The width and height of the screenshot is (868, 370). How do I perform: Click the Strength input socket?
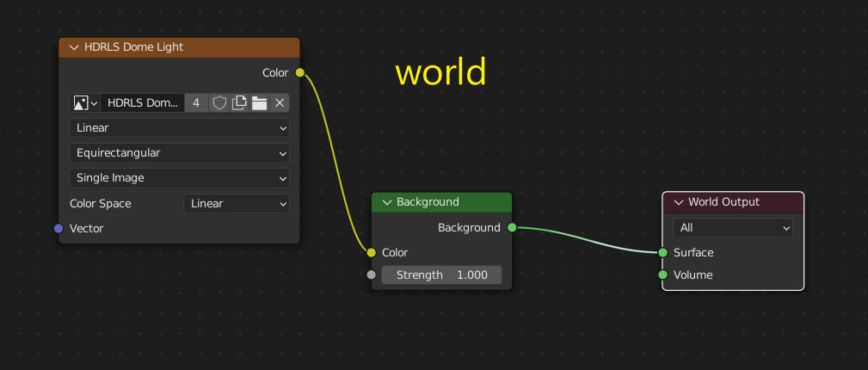[372, 274]
